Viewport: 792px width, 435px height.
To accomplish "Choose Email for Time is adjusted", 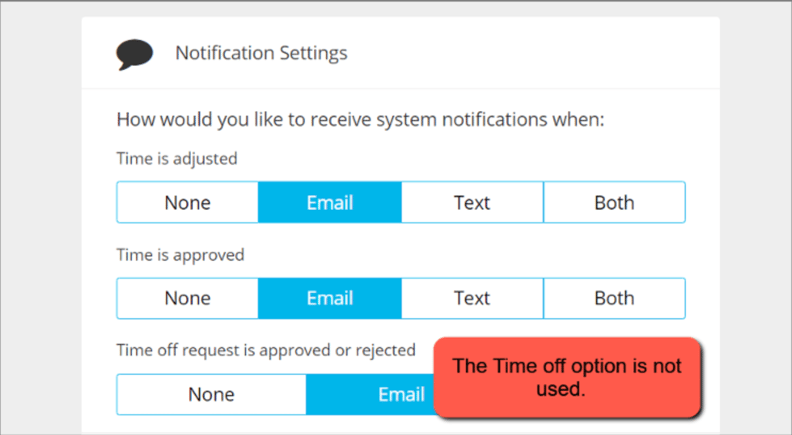I will click(x=330, y=202).
